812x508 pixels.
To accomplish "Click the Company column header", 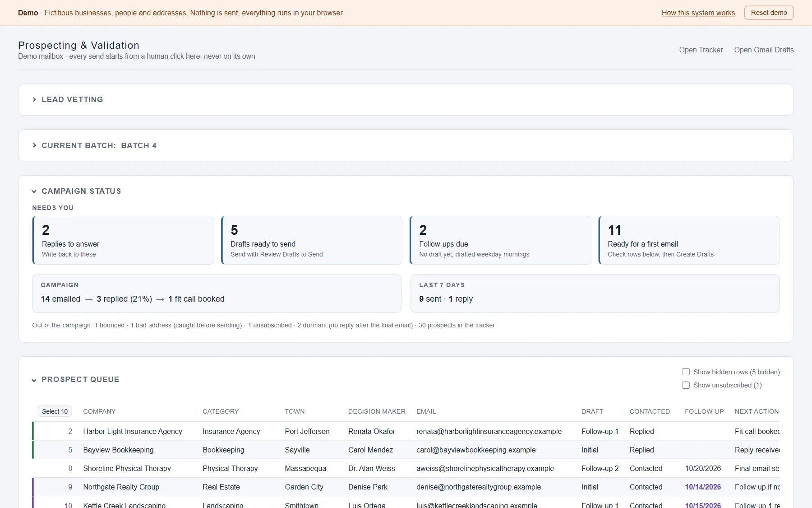I will tap(99, 411).
